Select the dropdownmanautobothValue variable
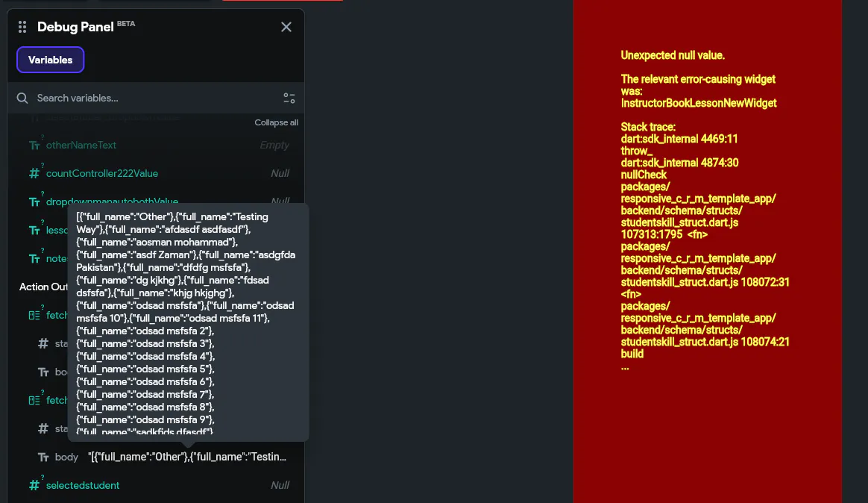Image resolution: width=868 pixels, height=503 pixels. click(112, 201)
